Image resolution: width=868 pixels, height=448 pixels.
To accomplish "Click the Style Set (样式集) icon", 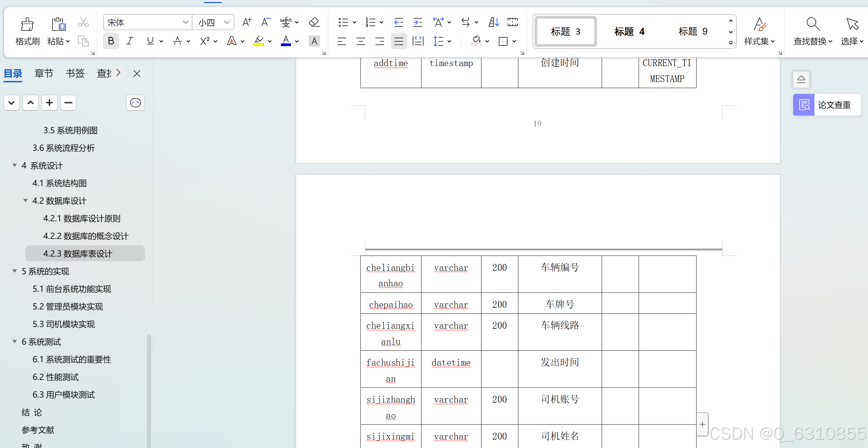I will (x=759, y=24).
